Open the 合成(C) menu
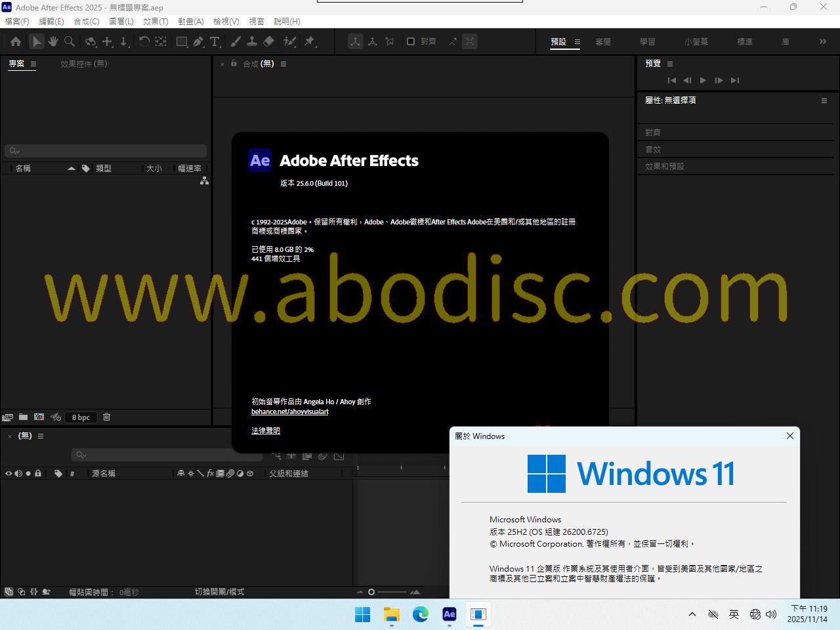This screenshot has height=630, width=840. click(87, 22)
